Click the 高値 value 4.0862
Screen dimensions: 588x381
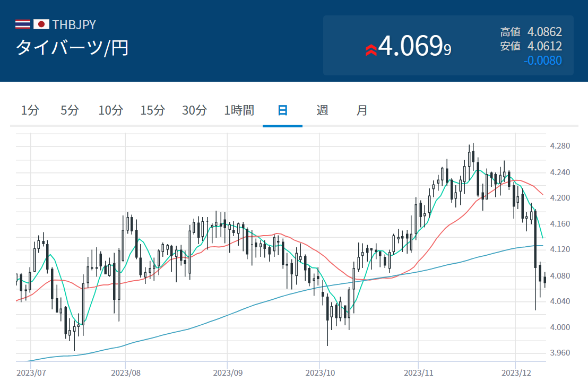544,32
